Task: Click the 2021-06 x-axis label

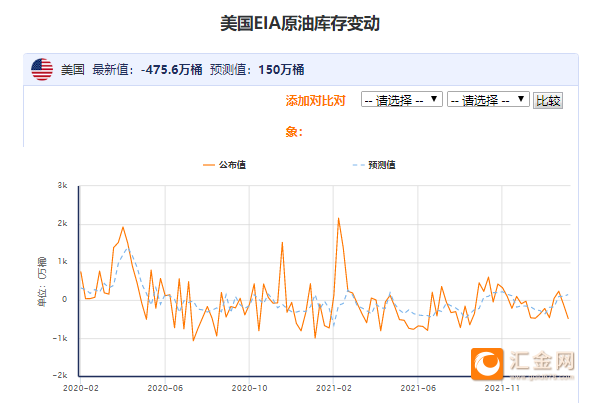Action: (x=418, y=388)
